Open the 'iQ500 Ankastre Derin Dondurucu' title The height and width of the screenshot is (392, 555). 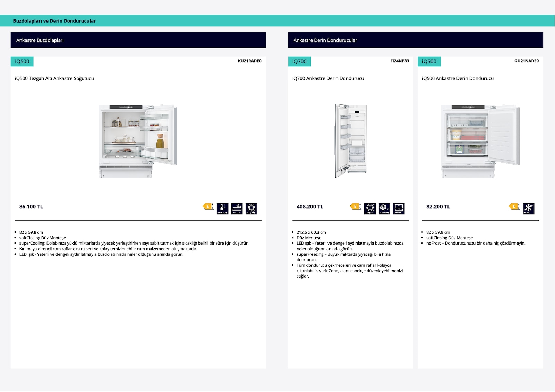pyautogui.click(x=458, y=78)
